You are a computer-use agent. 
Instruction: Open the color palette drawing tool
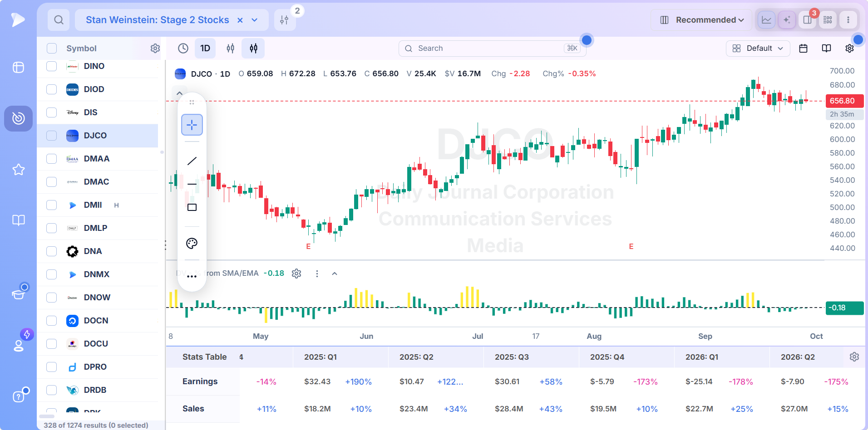pos(192,244)
